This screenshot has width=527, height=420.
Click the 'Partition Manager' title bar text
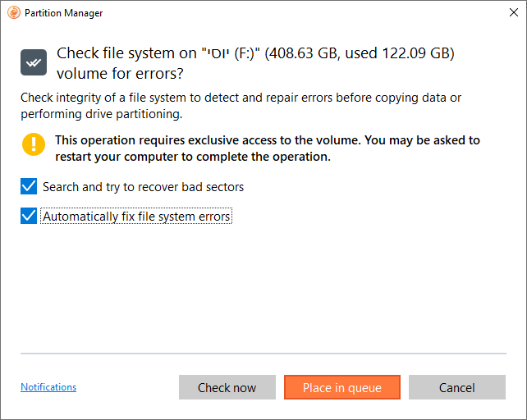[63, 13]
